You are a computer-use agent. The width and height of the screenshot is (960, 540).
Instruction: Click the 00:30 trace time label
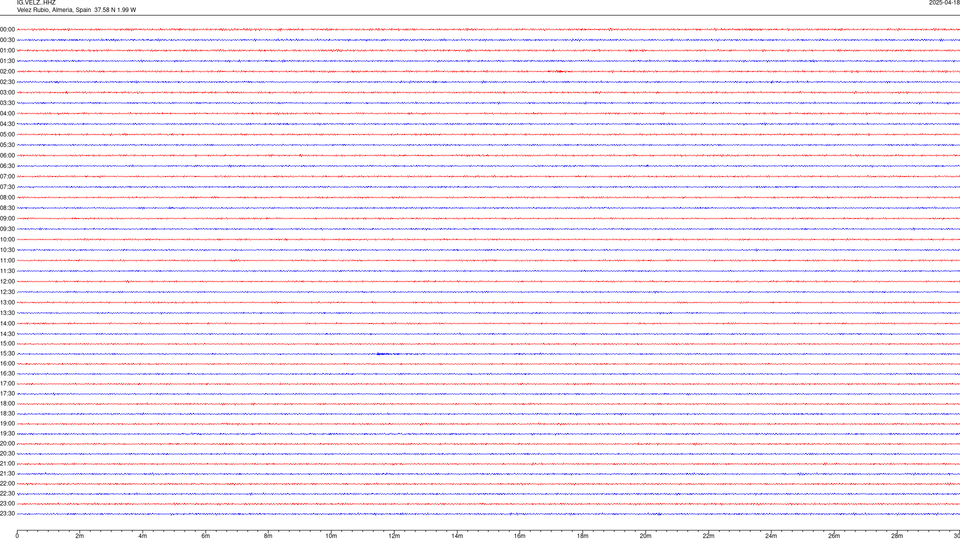point(7,40)
